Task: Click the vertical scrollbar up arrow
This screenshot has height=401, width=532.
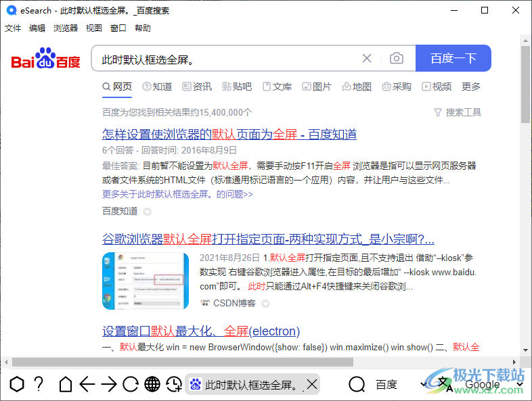Action: pos(525,40)
